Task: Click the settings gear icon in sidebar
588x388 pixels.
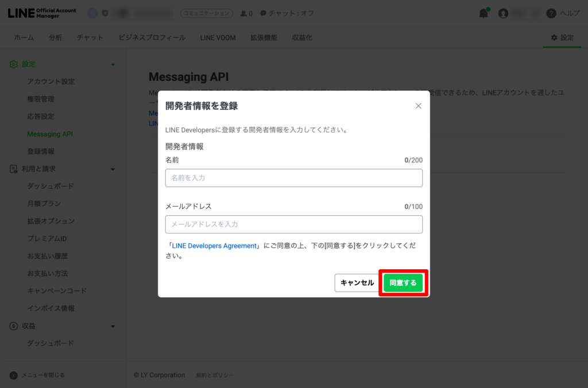Action: (14, 64)
